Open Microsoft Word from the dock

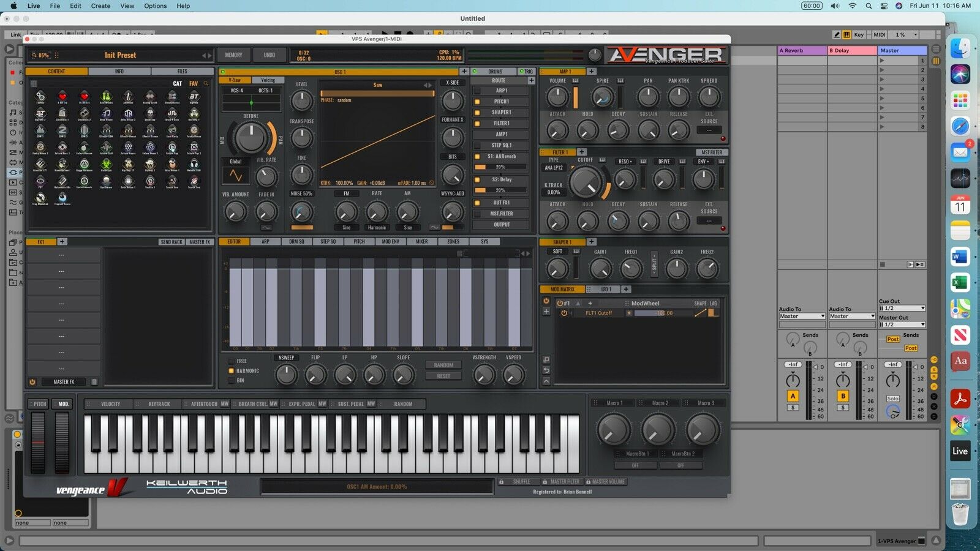tap(960, 257)
